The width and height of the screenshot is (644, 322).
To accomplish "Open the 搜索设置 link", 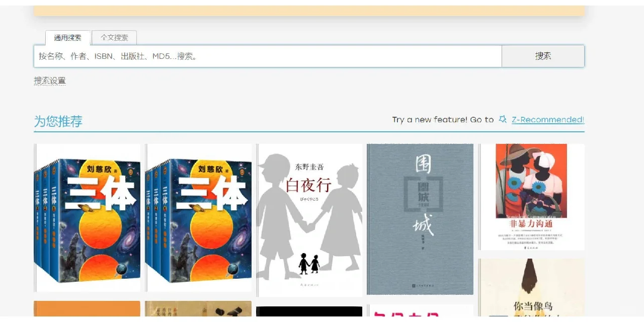I will tap(50, 80).
